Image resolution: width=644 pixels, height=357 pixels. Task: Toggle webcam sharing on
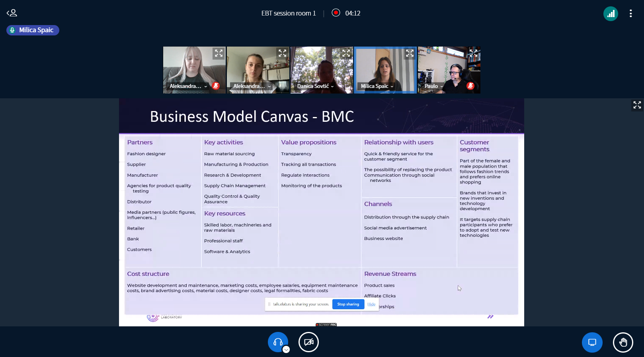pyautogui.click(x=308, y=342)
